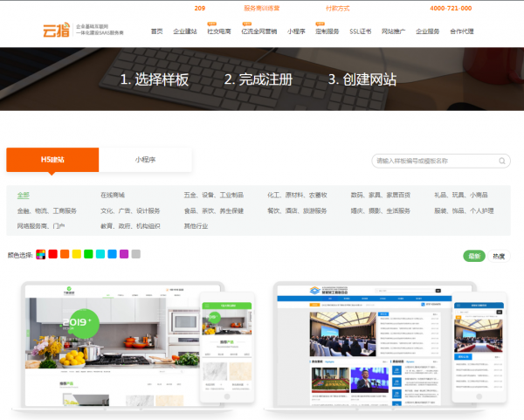This screenshot has width=524, height=420.
Task: Pick the purple color swatch filter
Action: tap(124, 254)
